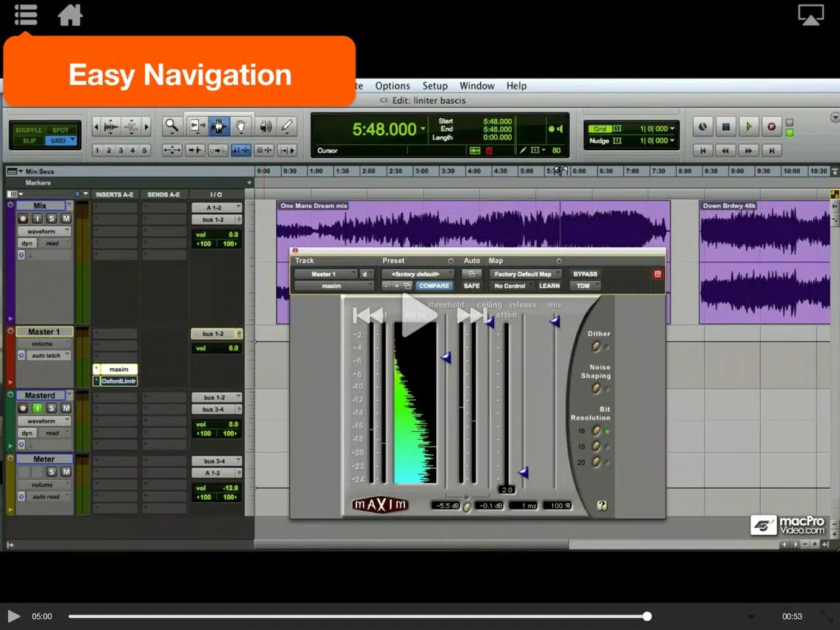
Task: Select 18 bit resolution on Maxim
Action: click(x=596, y=446)
